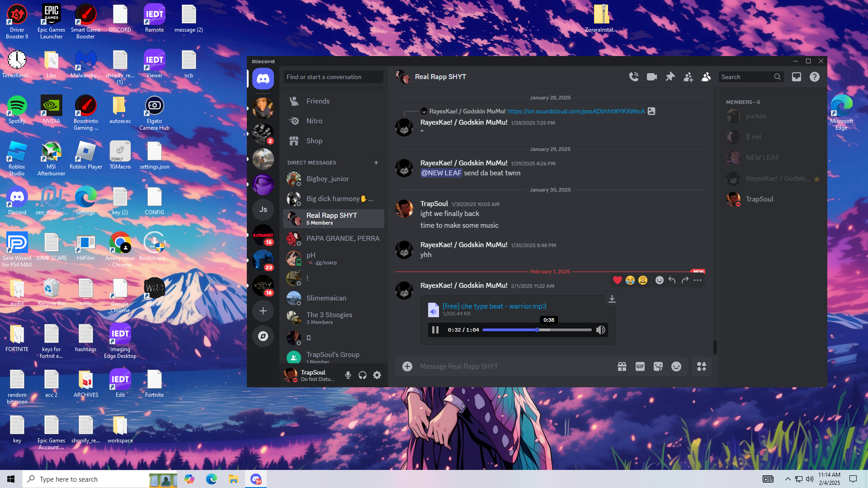
Task: Mute the microphone
Action: coord(348,375)
